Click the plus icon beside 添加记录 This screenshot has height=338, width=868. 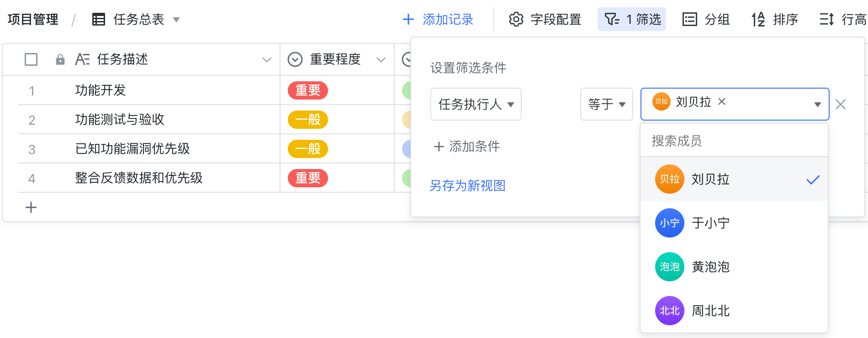tap(408, 19)
